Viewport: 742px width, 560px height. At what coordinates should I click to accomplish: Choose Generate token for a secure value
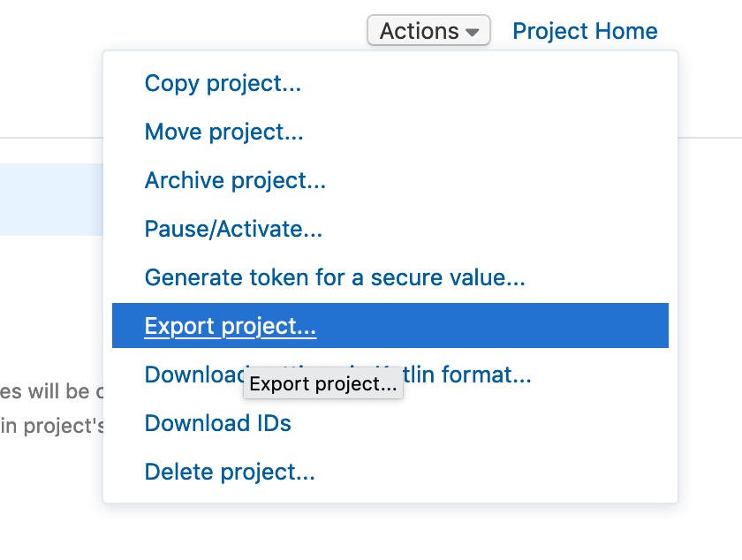(335, 277)
